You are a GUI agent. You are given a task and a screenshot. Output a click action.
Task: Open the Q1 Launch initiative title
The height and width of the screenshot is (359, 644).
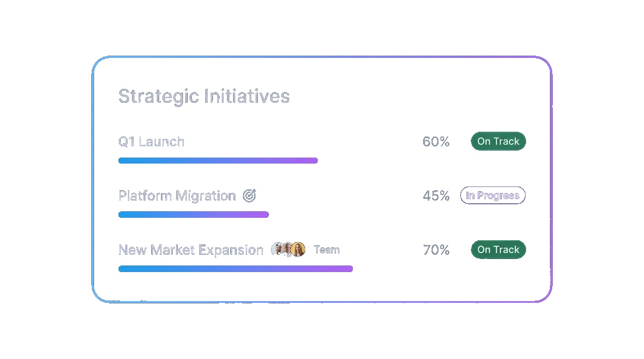click(x=151, y=141)
